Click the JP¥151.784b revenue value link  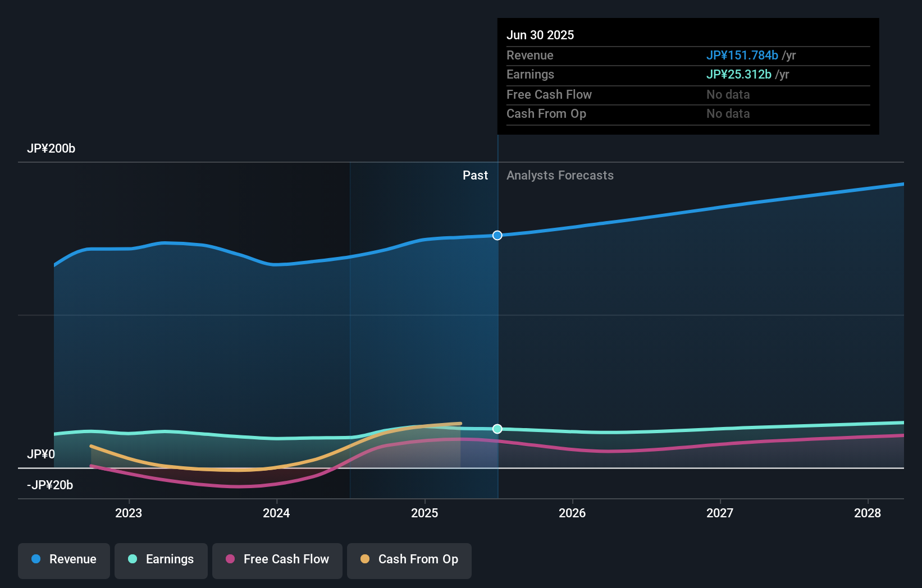(x=742, y=56)
